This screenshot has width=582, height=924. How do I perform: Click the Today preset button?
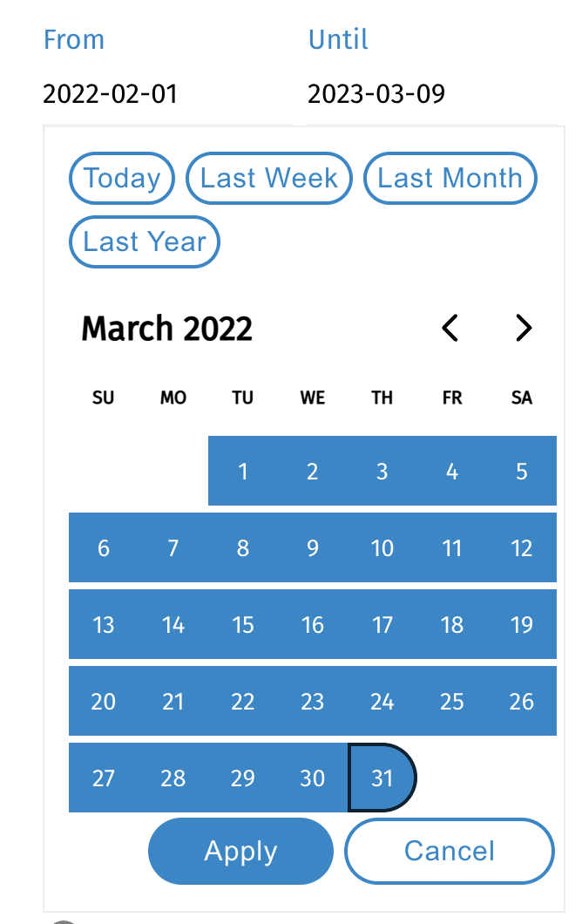(122, 179)
